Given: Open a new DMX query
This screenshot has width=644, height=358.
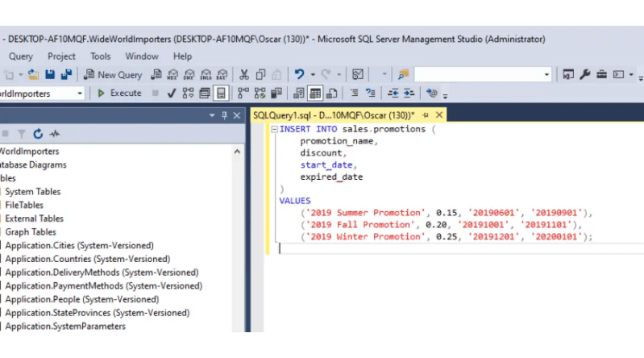Looking at the screenshot, I should coord(189,75).
